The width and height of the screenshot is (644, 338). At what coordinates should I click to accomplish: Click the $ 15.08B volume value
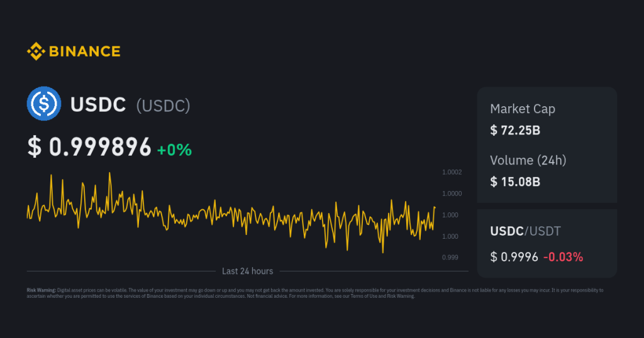(x=515, y=182)
